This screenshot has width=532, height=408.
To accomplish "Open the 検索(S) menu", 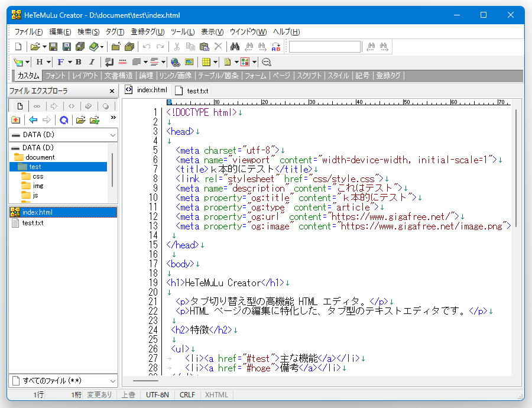I will click(89, 32).
